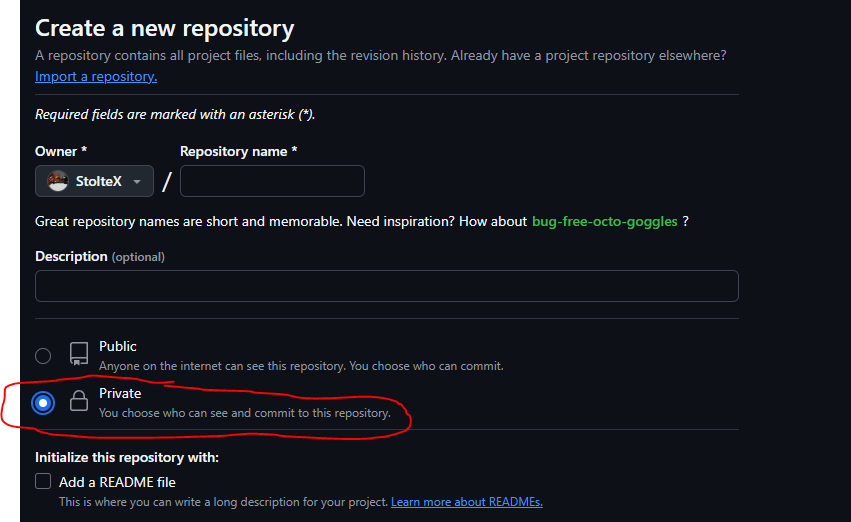
Task: Click the Add a README file label
Action: point(117,482)
